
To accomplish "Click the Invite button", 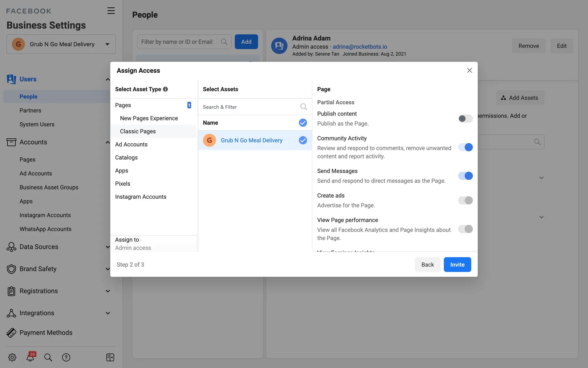I will point(457,264).
